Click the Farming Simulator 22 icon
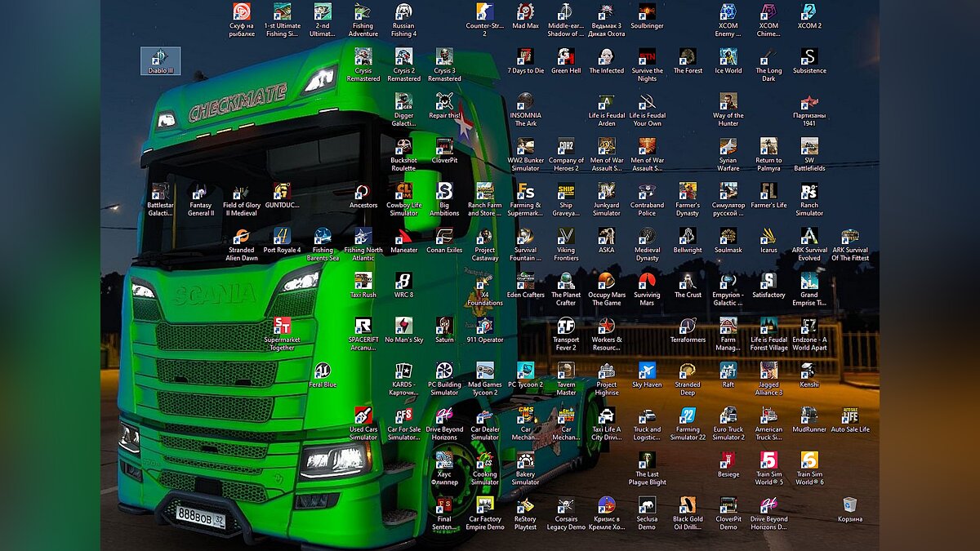Viewport: 980px width, 551px height. coord(688,424)
